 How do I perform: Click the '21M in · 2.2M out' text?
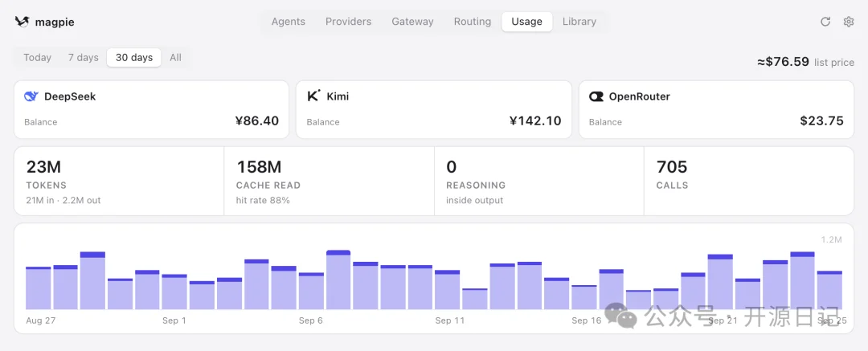(x=63, y=201)
